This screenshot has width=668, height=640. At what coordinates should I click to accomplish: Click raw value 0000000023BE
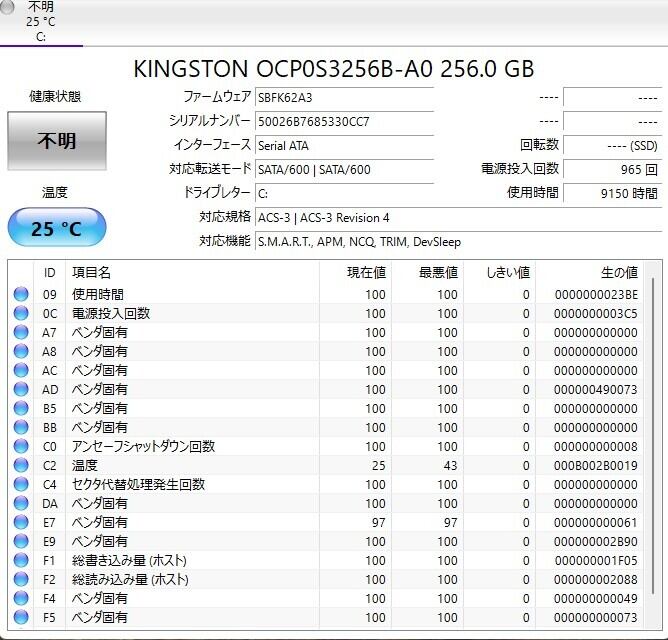(x=596, y=294)
